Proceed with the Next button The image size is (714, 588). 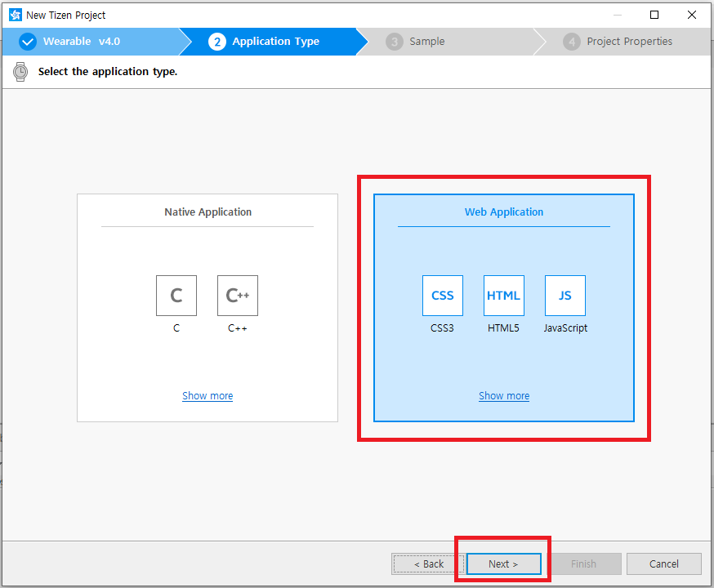coord(503,563)
